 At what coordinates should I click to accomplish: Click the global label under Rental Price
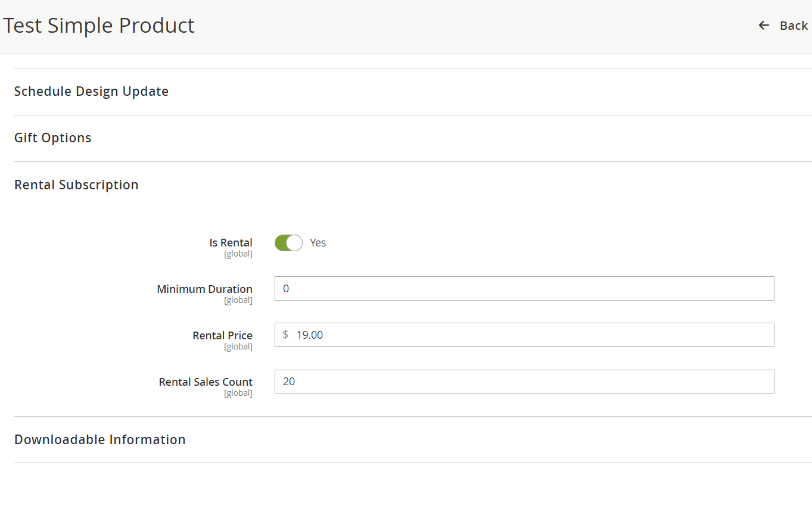[x=238, y=346]
